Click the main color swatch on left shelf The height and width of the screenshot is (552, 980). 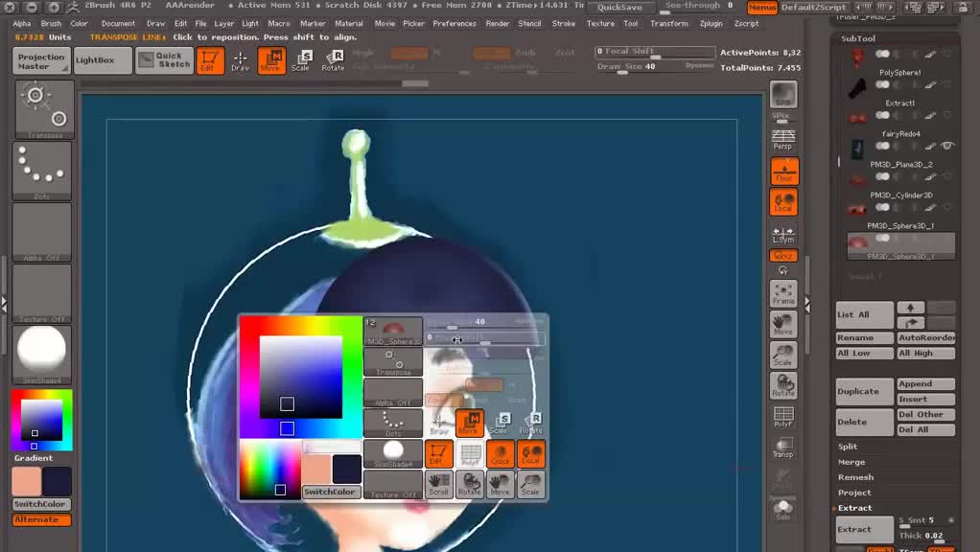click(x=27, y=481)
